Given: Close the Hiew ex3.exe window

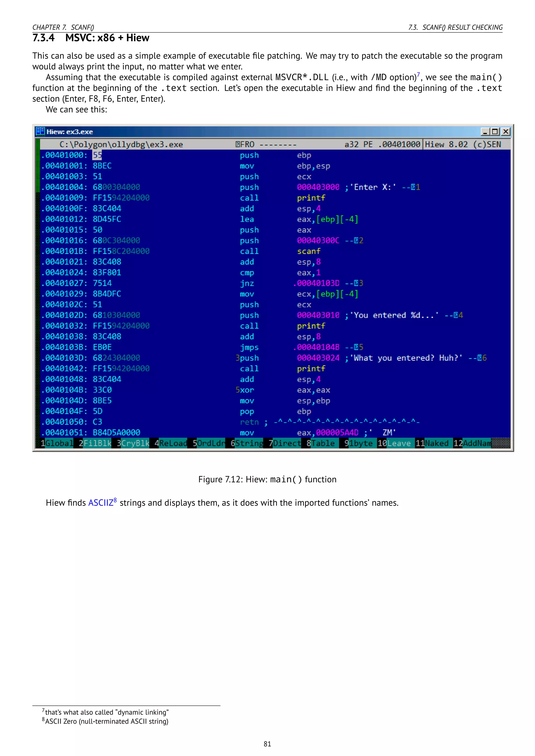Looking at the screenshot, I should tap(506, 132).
